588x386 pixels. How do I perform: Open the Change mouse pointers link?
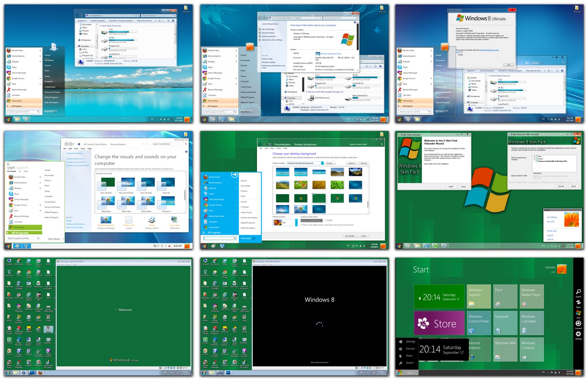coord(75,162)
